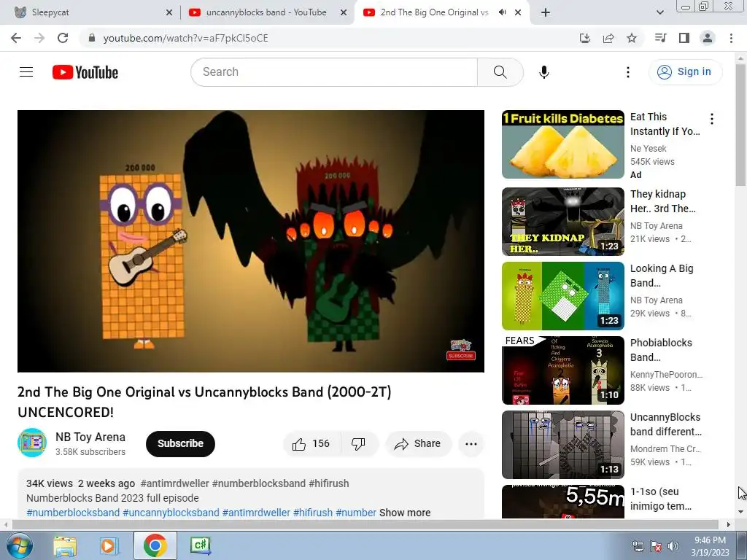747x560 pixels.
Task: Open Windows Start menu
Action: coord(20,545)
